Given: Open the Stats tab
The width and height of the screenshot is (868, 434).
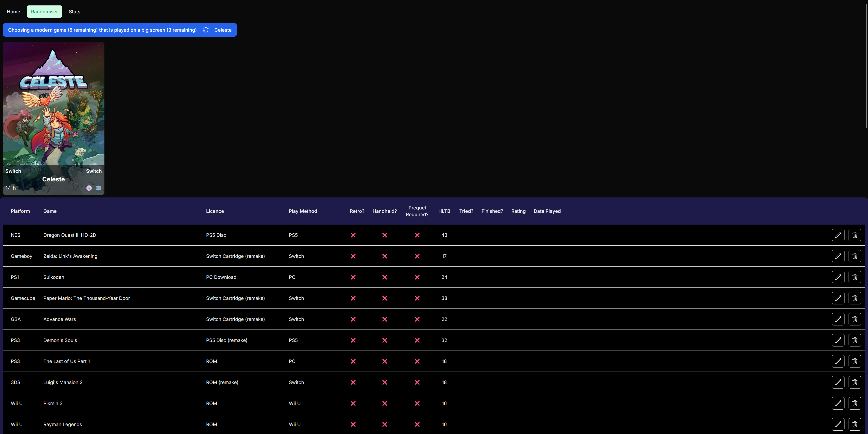Looking at the screenshot, I should [74, 12].
